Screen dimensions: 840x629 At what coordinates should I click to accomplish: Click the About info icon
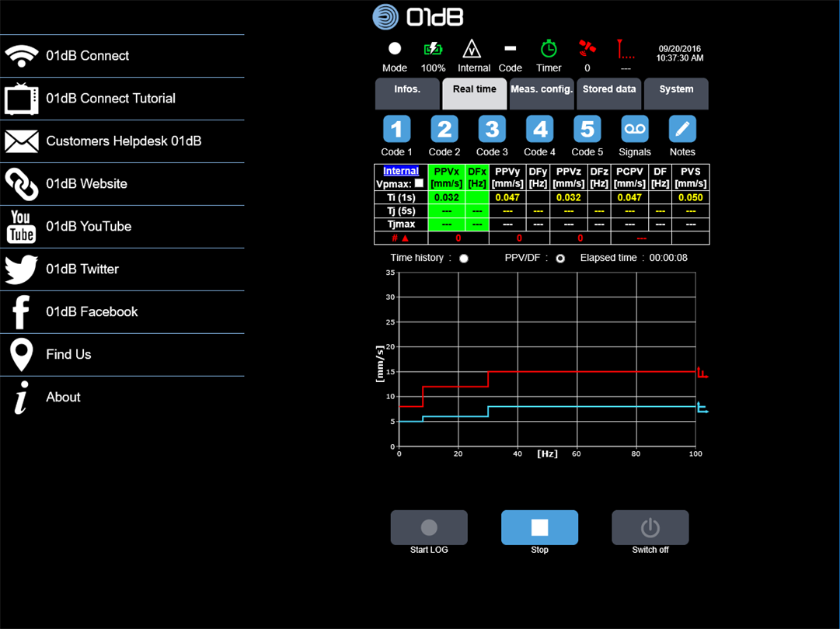click(22, 398)
